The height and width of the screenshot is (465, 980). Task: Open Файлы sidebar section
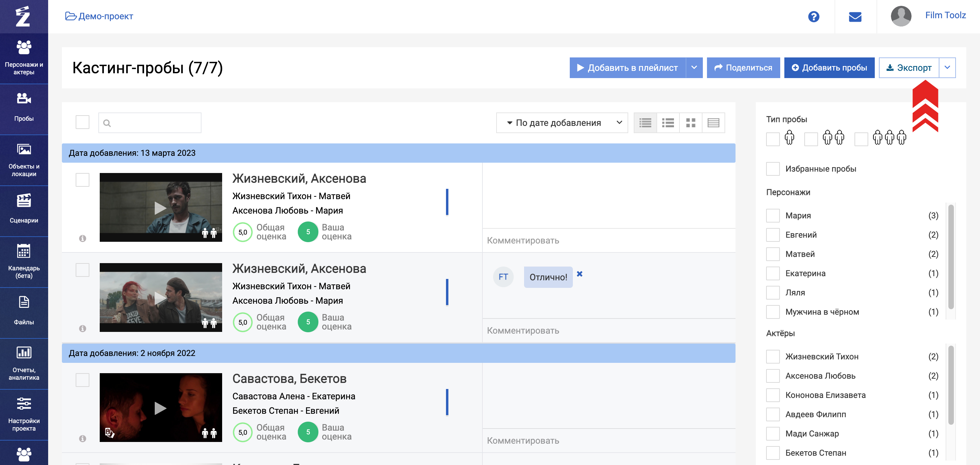coord(24,313)
